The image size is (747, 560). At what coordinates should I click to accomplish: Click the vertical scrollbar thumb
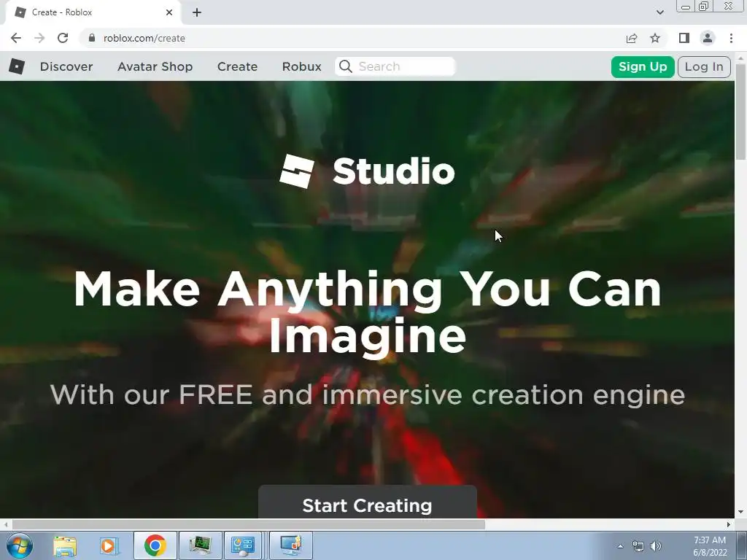pos(741,113)
